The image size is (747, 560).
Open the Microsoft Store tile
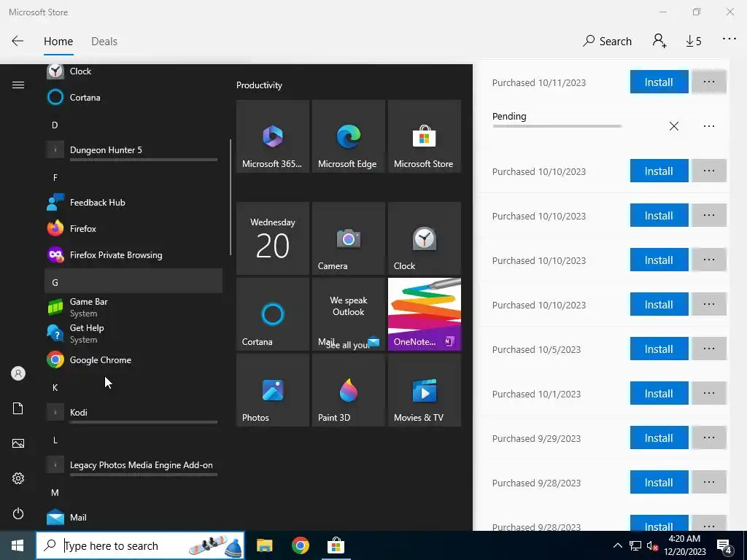coord(425,136)
